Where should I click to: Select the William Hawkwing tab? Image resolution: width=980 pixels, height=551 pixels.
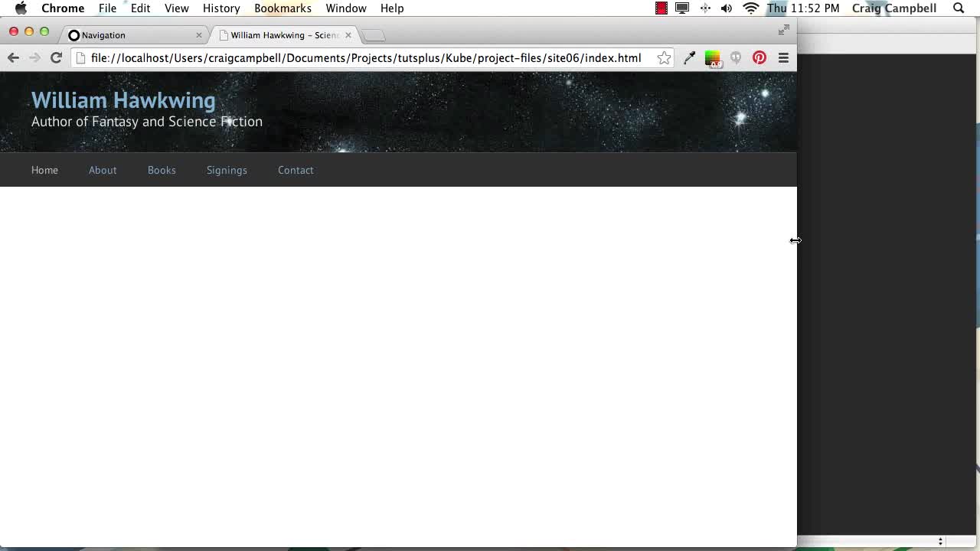click(x=283, y=35)
